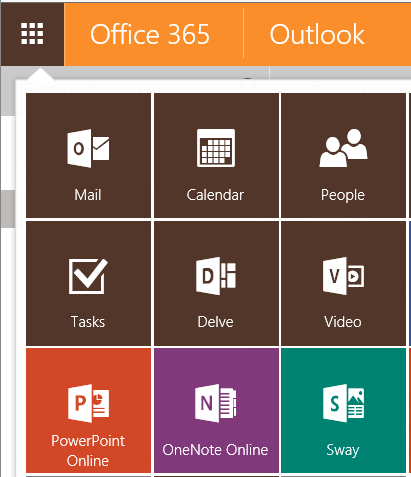Close the app launcher waffle menu

pyautogui.click(x=32, y=34)
